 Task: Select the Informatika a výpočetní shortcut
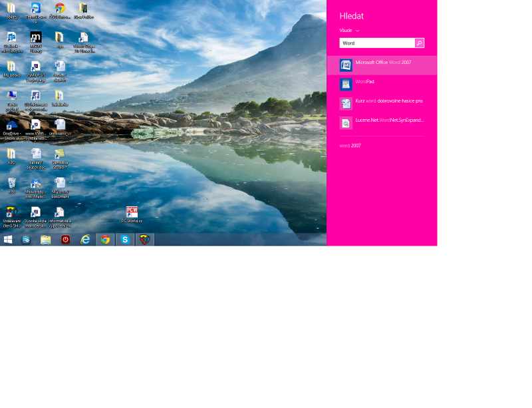[x=60, y=217]
